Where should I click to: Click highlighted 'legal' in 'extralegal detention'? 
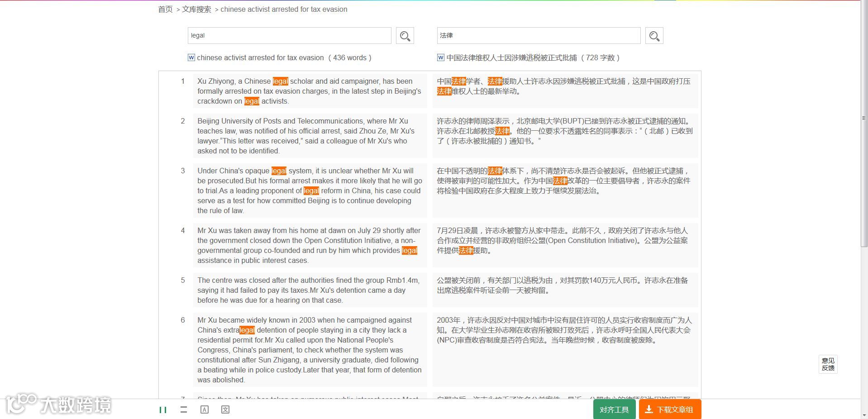[247, 330]
